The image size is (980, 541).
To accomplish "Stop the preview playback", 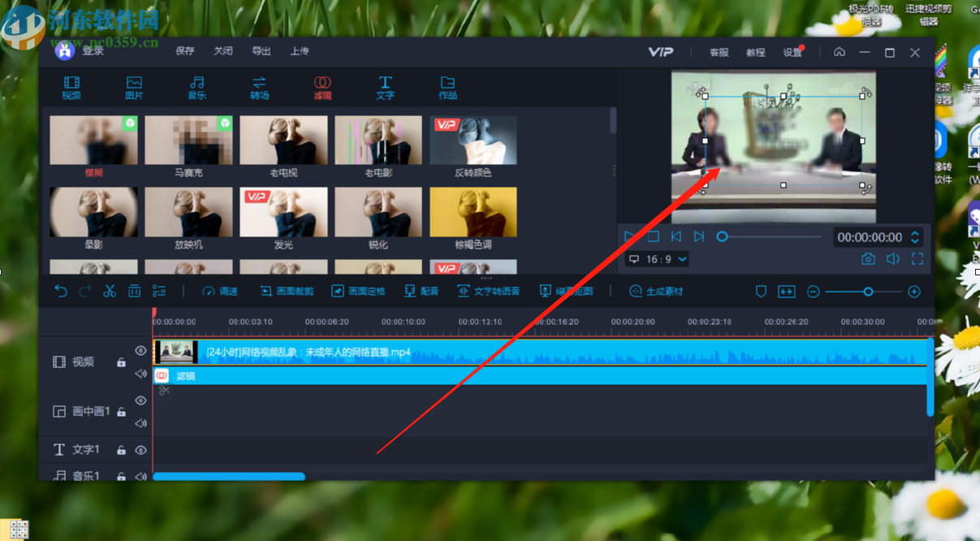I will [653, 236].
